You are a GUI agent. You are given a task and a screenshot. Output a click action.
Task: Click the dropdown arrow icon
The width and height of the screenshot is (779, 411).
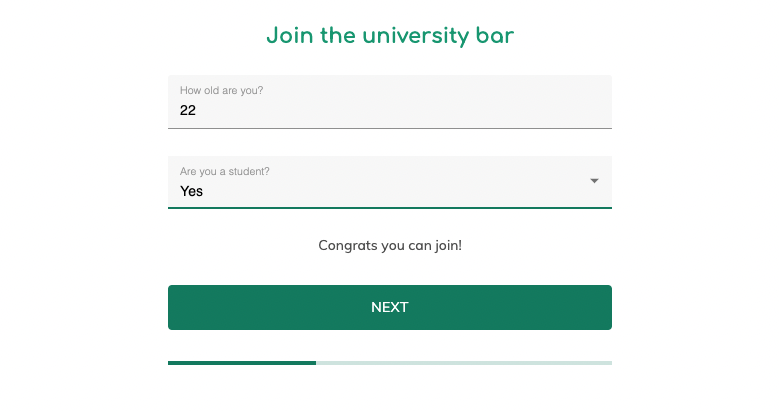tap(594, 181)
